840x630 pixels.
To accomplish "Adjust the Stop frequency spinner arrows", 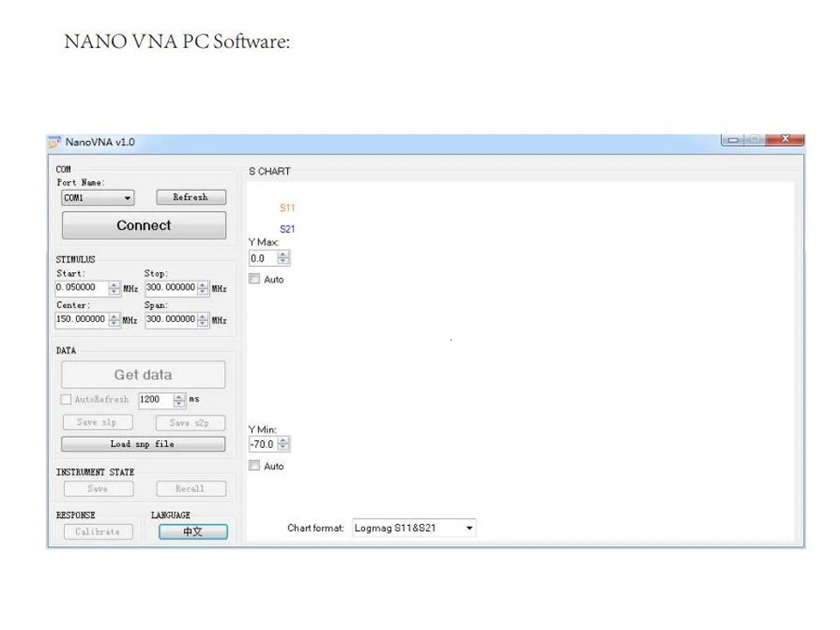I will tap(202, 288).
